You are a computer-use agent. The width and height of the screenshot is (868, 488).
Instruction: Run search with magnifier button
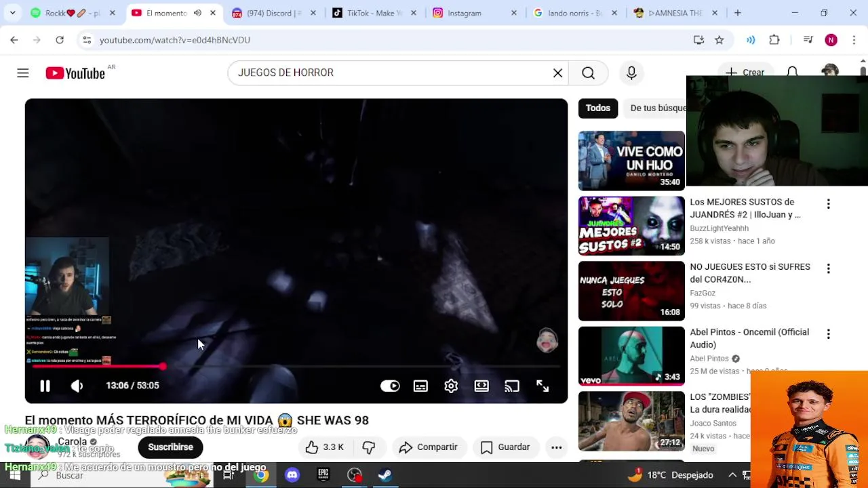(x=588, y=73)
